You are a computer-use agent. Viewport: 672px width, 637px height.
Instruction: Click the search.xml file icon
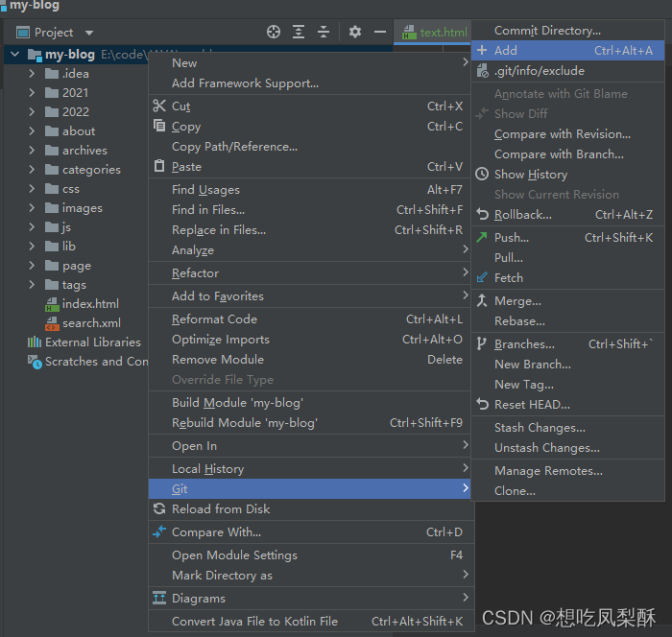[x=52, y=323]
